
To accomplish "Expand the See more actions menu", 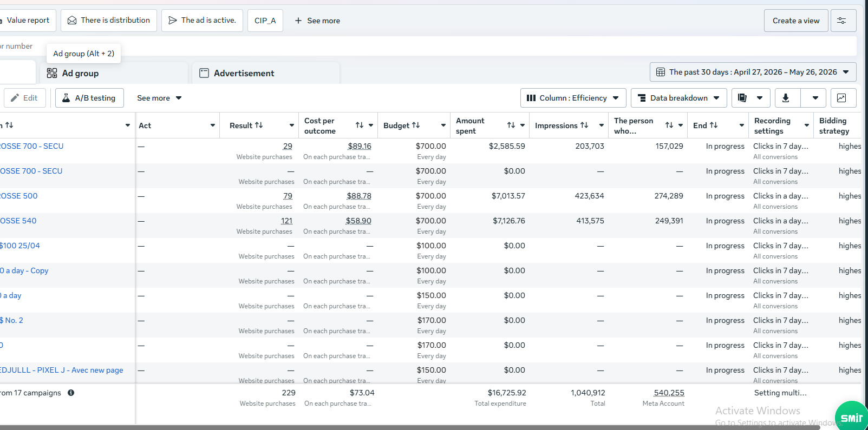I will [x=159, y=98].
